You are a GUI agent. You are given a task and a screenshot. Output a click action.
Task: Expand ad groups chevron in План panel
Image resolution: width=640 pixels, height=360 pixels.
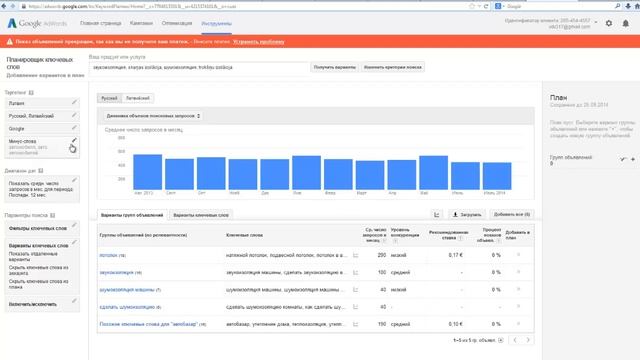[x=622, y=159]
